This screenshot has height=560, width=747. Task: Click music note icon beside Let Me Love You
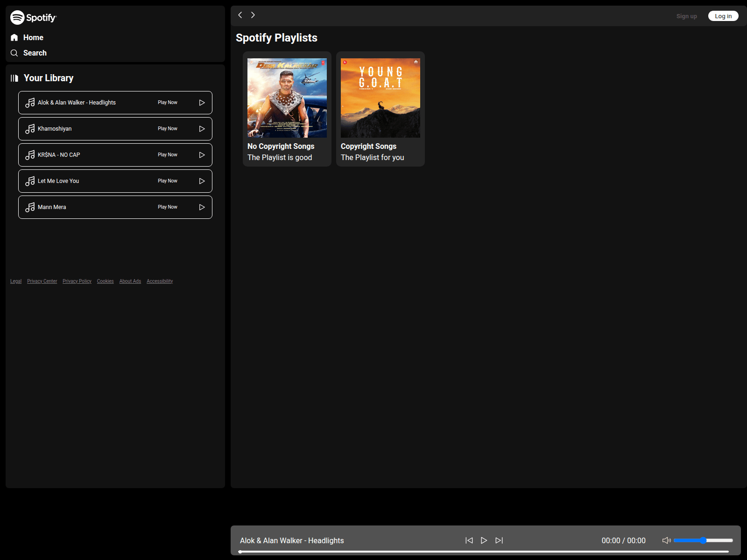[x=30, y=181]
